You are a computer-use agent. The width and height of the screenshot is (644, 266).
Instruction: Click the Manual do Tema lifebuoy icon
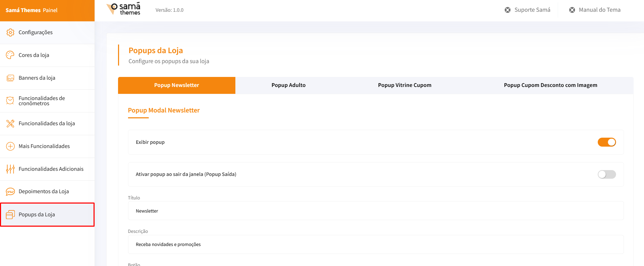(572, 10)
